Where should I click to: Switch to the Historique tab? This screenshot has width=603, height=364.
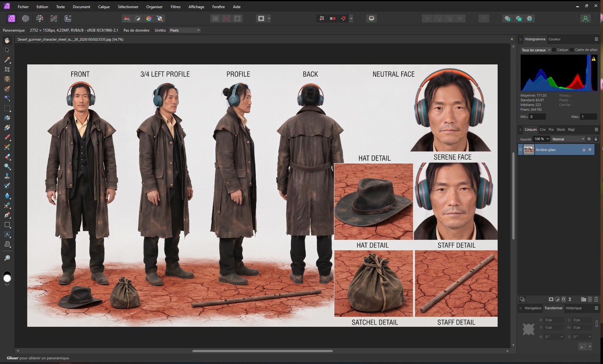[x=574, y=308]
